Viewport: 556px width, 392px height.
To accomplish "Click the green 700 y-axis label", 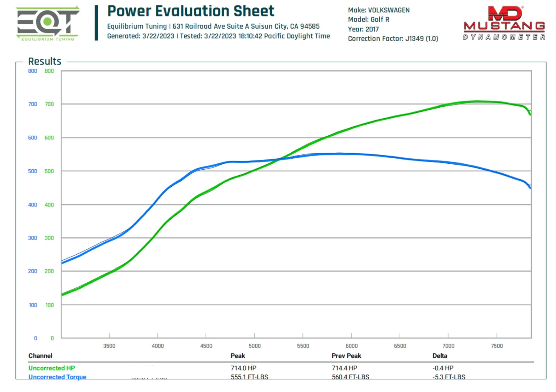I will [x=49, y=104].
